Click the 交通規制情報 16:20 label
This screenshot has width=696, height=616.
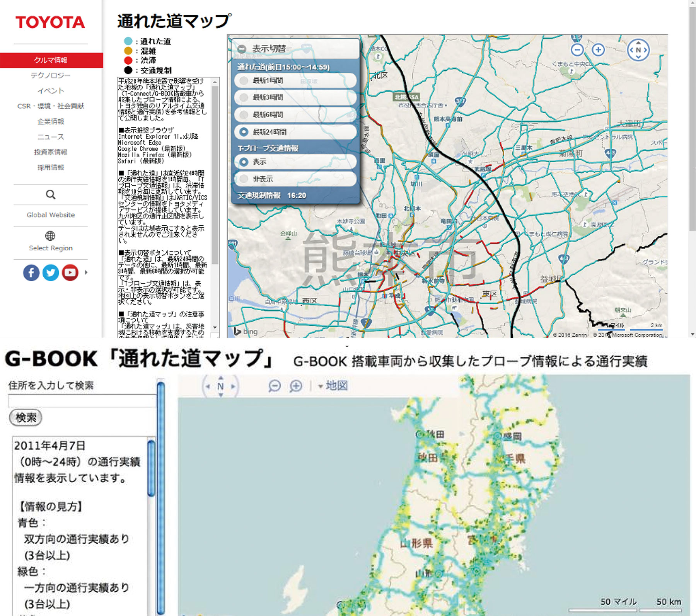tap(271, 196)
